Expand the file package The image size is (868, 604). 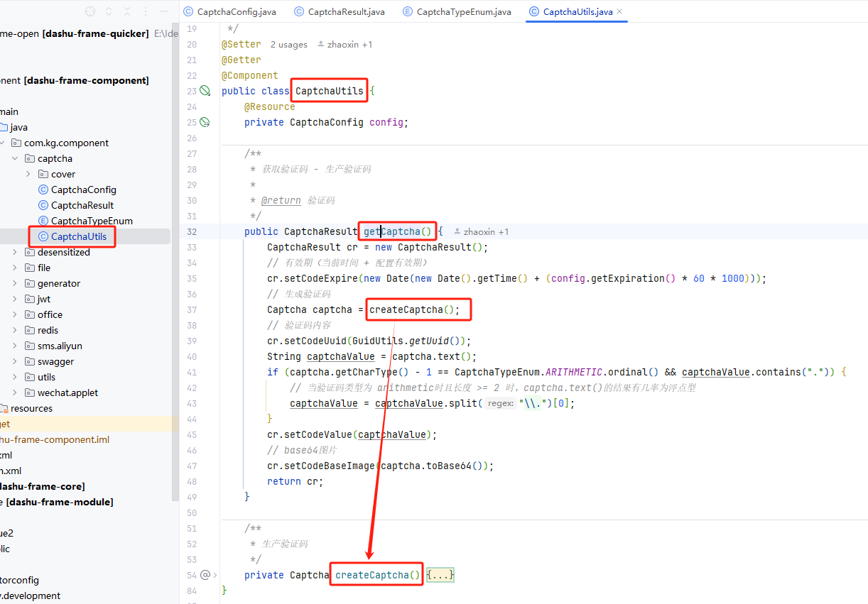pos(16,268)
